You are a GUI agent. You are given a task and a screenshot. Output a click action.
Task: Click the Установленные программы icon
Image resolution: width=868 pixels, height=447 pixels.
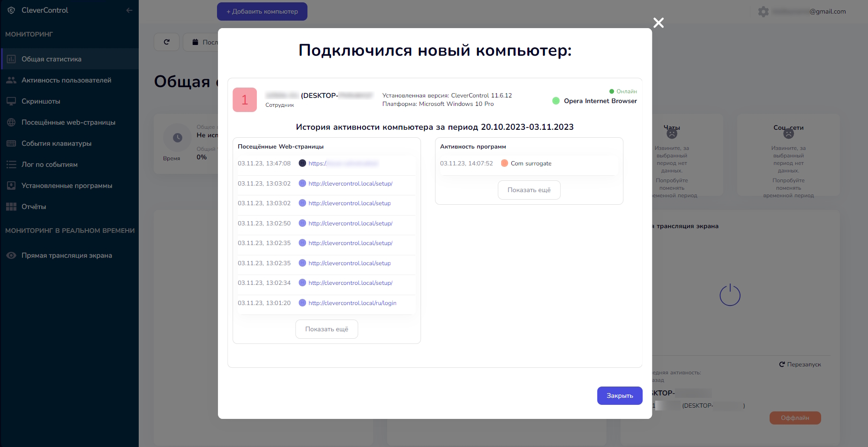point(11,186)
